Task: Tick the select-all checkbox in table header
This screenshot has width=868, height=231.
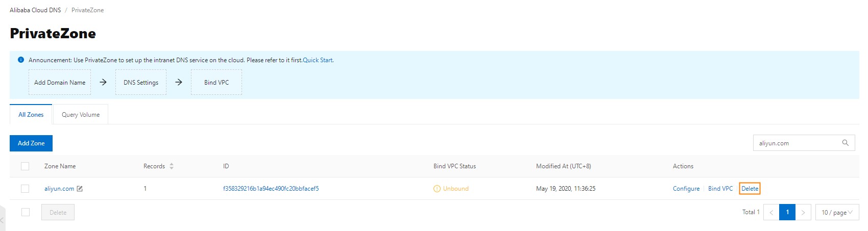Action: pyautogui.click(x=25, y=166)
